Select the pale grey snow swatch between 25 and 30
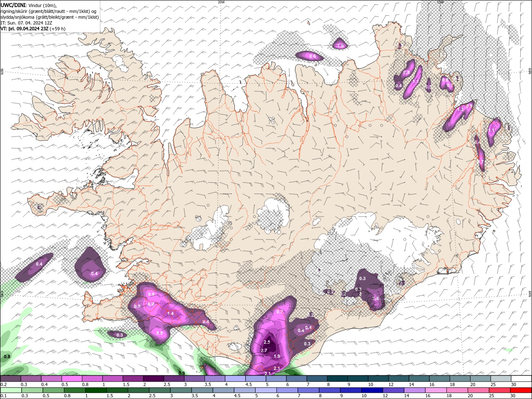Screen dimensions: 532x399 coord(500,379)
